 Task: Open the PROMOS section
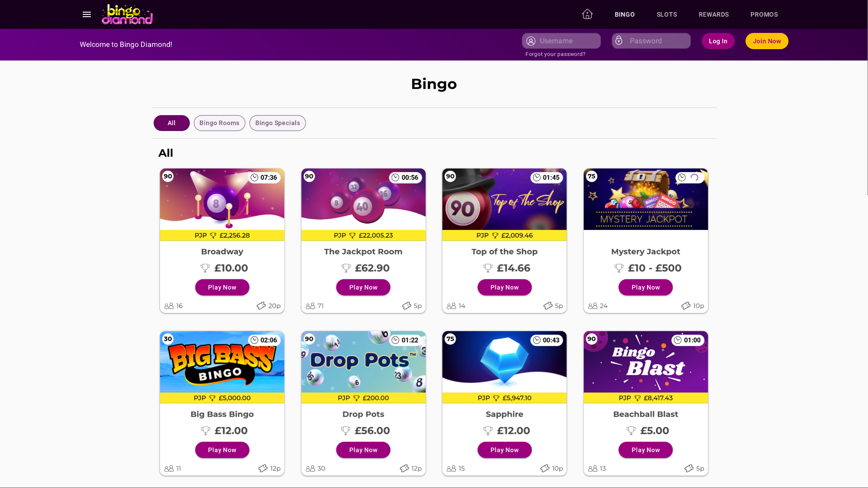764,14
